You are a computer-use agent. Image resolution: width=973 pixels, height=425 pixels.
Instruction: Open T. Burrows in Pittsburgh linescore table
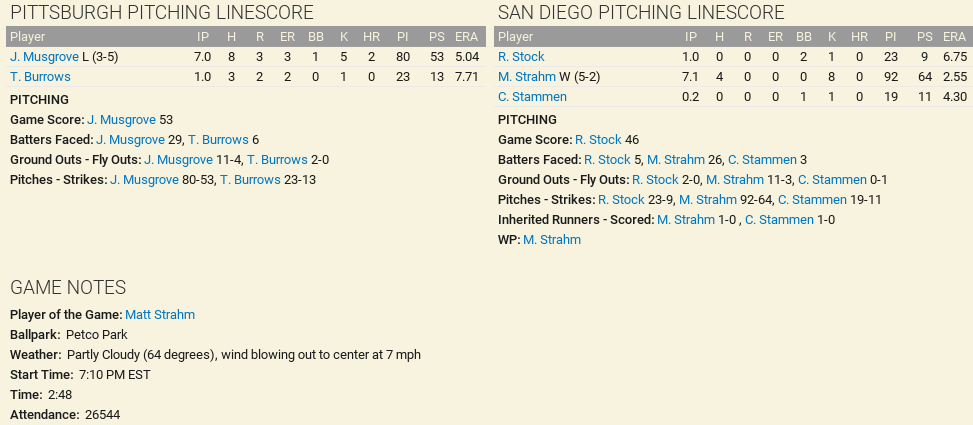coord(40,77)
